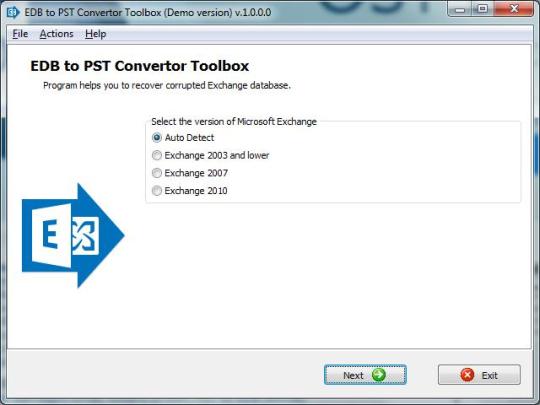Click the title bar application icon
The height and width of the screenshot is (405, 540).
(x=13, y=12)
